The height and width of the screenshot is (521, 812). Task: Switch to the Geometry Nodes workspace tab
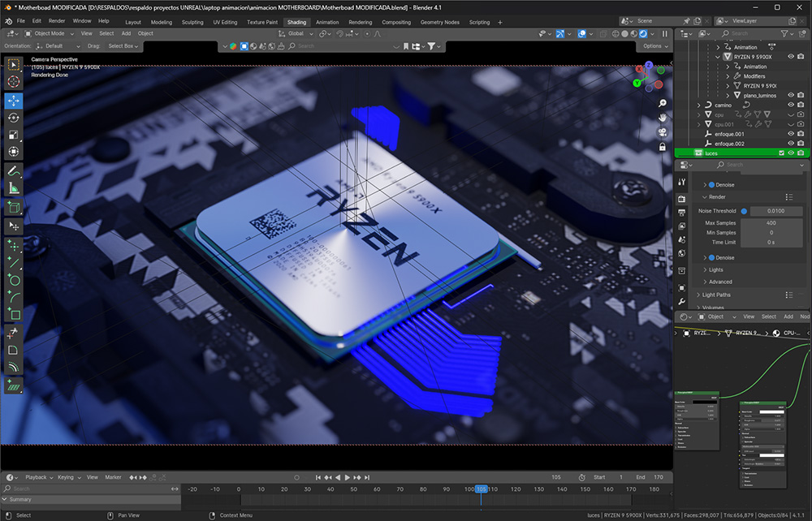point(439,23)
